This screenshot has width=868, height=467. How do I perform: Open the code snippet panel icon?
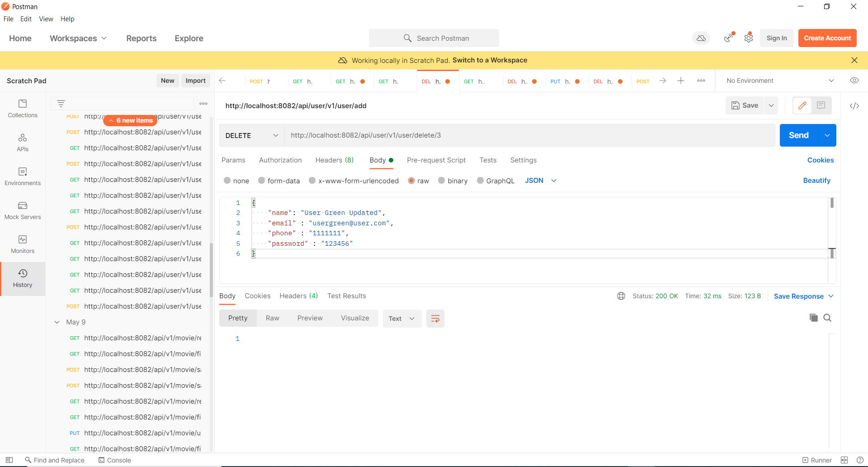pos(854,106)
